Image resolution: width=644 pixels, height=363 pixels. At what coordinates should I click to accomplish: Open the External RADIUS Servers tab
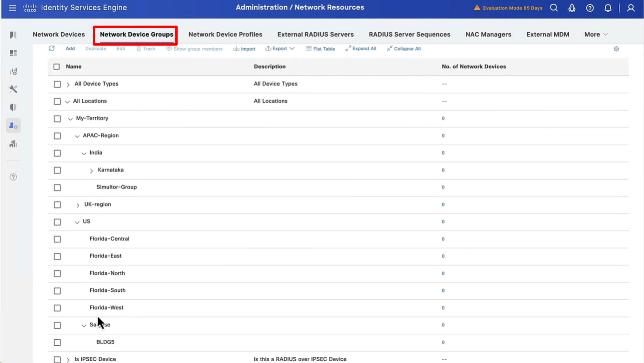[x=315, y=34]
